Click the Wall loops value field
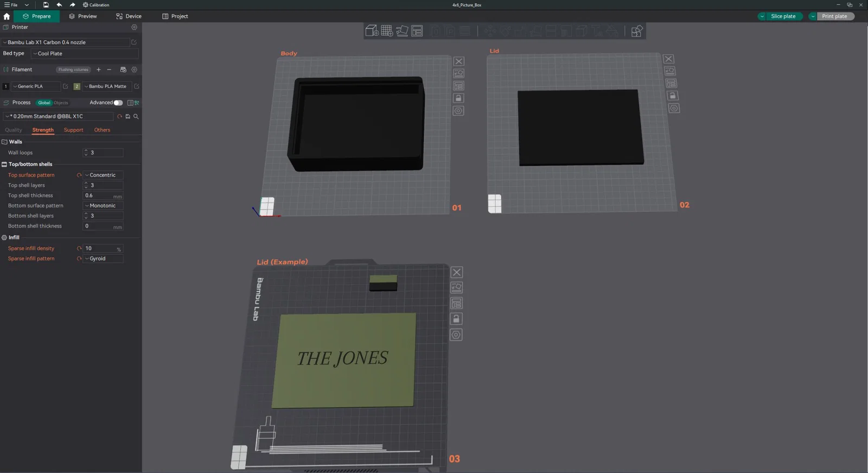The width and height of the screenshot is (868, 473). click(x=103, y=153)
